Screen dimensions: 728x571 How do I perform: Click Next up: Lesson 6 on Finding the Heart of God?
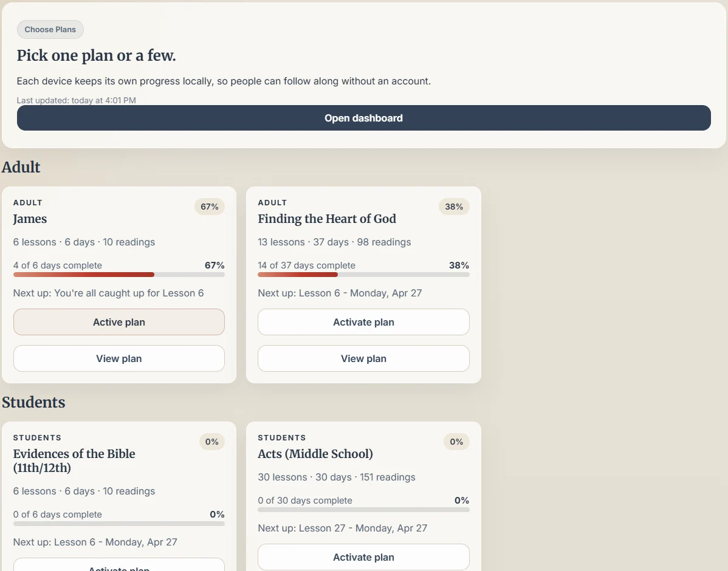point(342,293)
